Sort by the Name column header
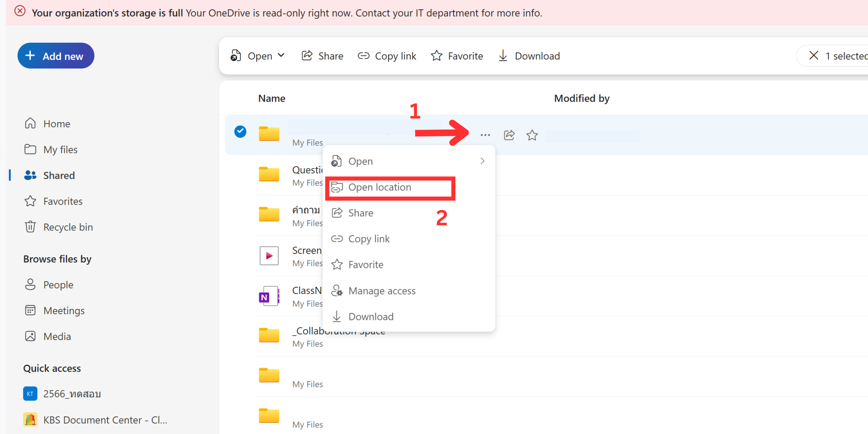 point(272,99)
